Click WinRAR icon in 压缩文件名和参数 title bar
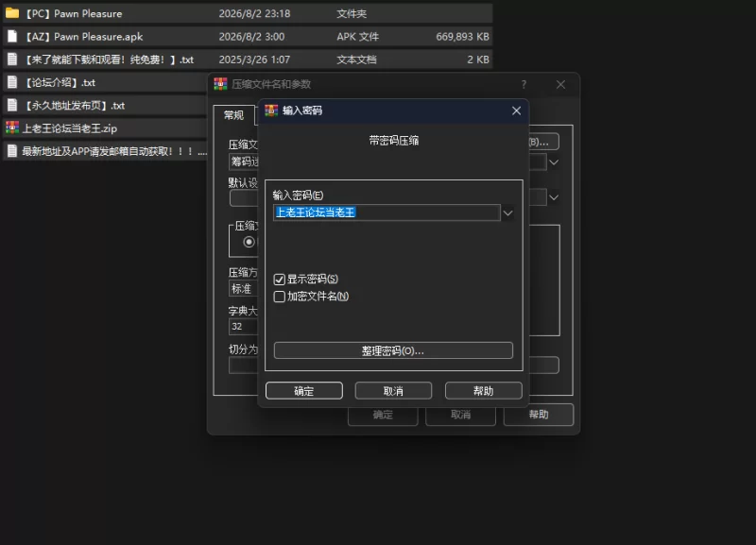The width and height of the screenshot is (756, 545). point(220,84)
